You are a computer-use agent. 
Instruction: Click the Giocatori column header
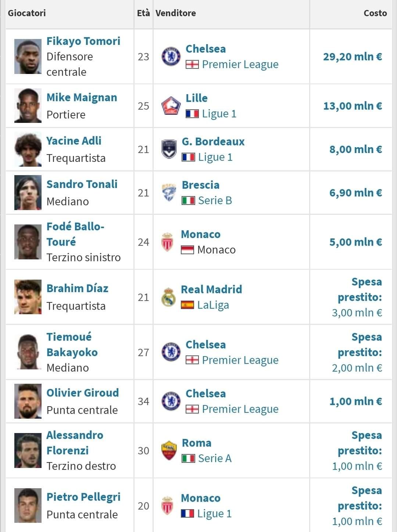27,13
